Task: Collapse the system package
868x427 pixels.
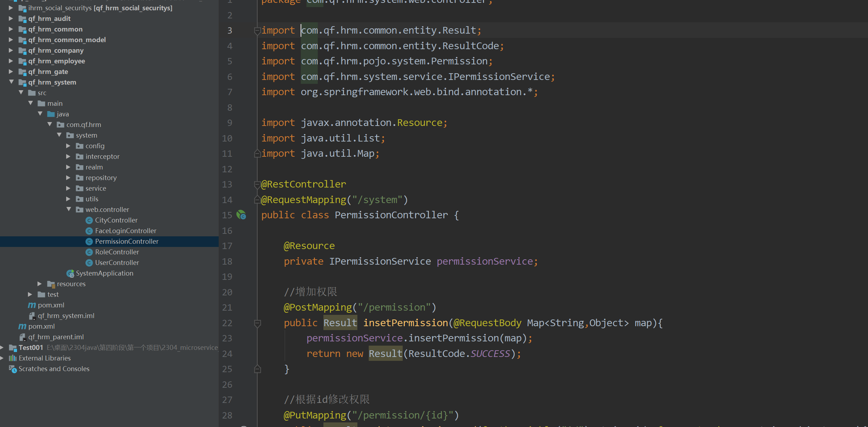Action: pos(59,135)
